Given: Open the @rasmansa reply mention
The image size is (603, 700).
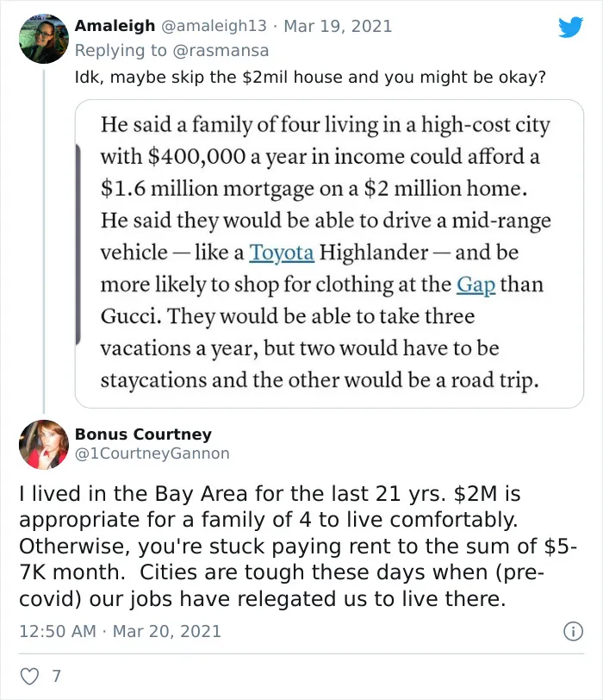Looking at the screenshot, I should (x=221, y=51).
